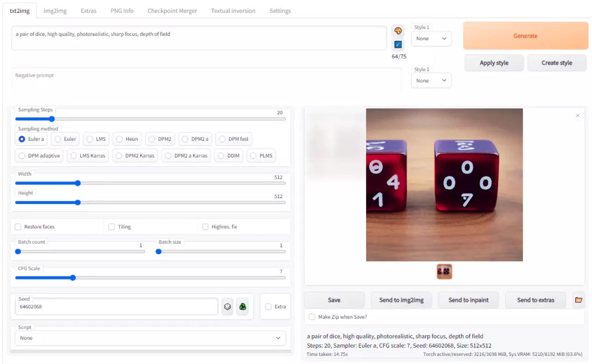
Task: Toggle the Tiling checkbox
Action: coord(111,227)
